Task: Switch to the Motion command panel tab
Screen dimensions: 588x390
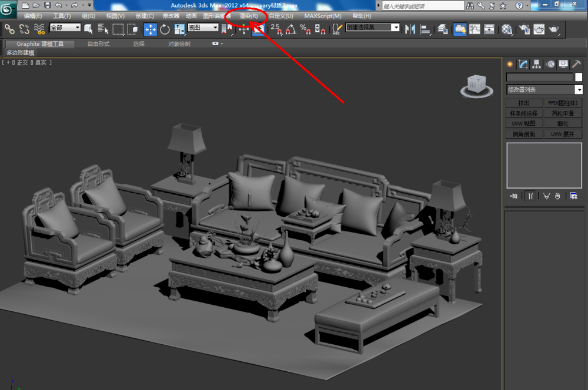Action: [550, 65]
